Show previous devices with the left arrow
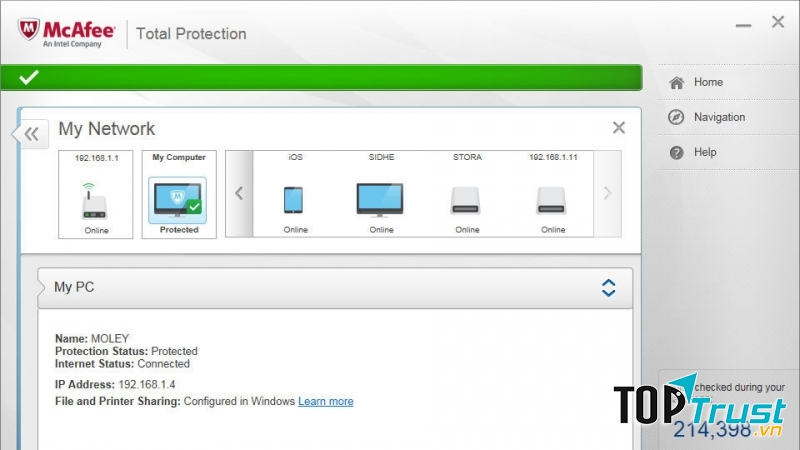Screen dimensions: 800x450 (239, 193)
